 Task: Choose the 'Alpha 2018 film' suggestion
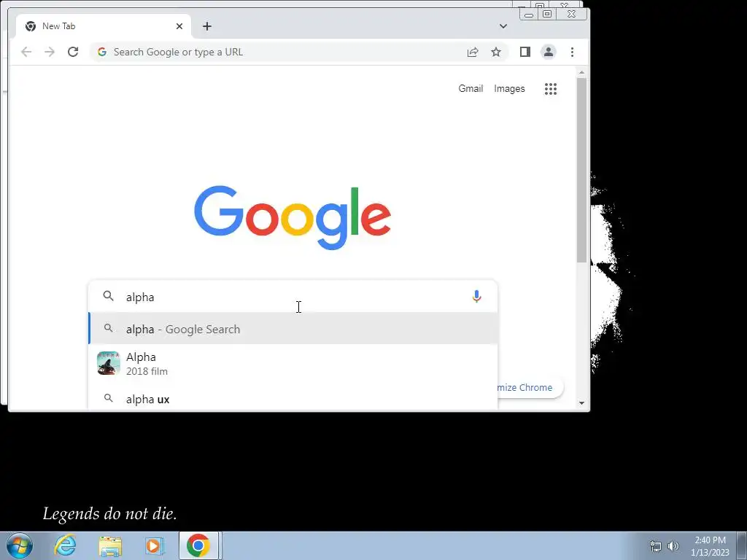click(x=293, y=364)
